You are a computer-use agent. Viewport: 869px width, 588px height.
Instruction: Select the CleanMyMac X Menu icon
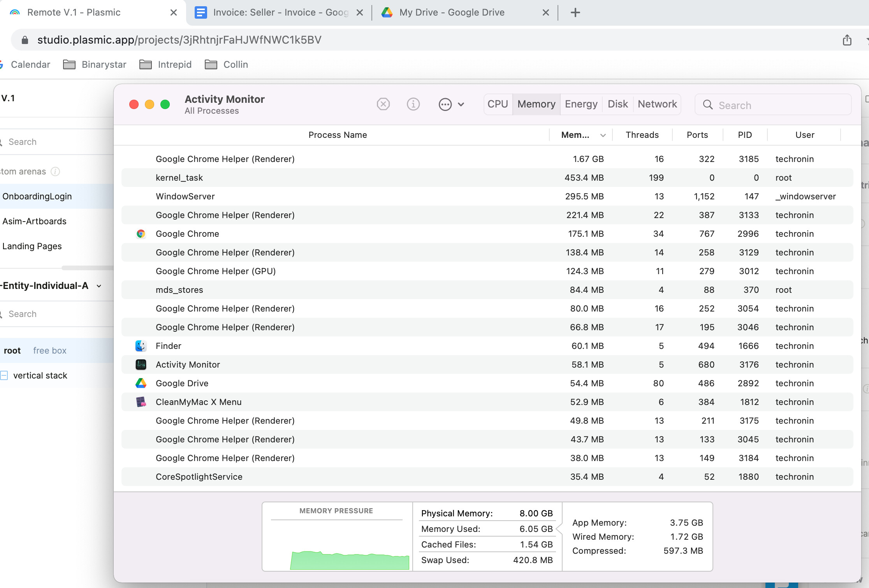click(x=141, y=402)
